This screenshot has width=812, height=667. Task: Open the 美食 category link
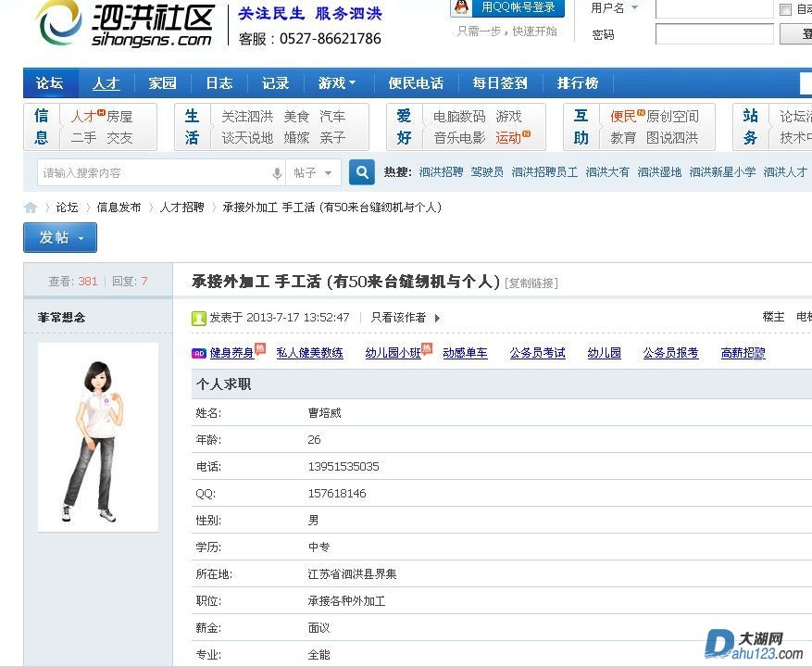click(x=296, y=117)
